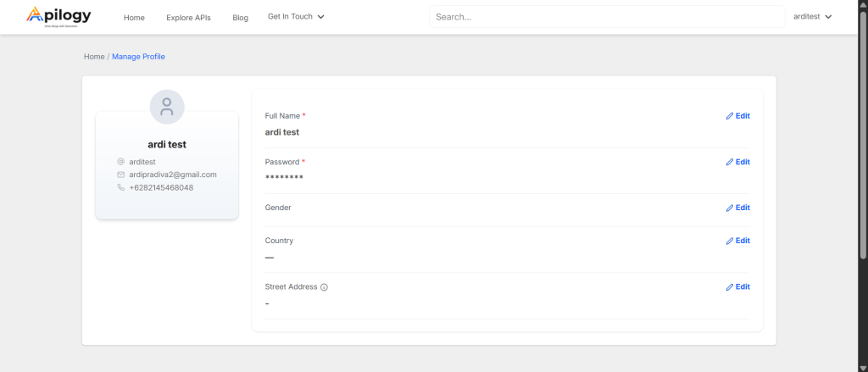This screenshot has width=868, height=372.
Task: Click the Home breadcrumb link
Action: [93, 57]
